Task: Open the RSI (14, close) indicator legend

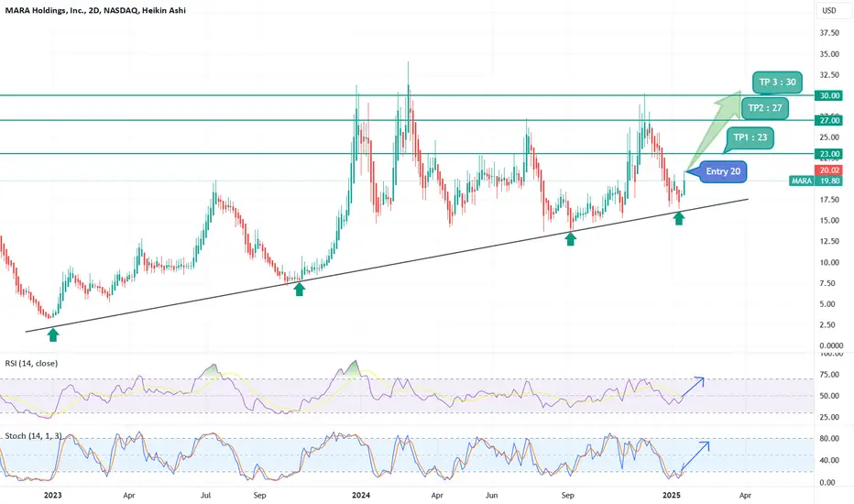Action: pos(31,364)
